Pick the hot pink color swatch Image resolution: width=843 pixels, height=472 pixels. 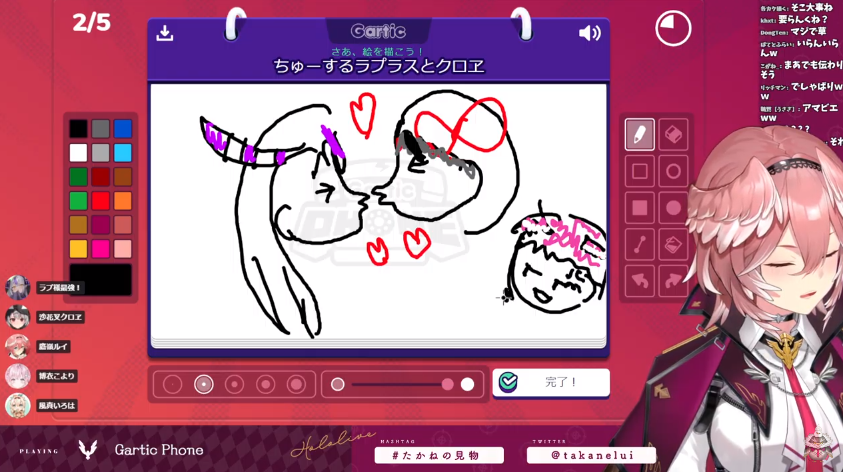click(x=101, y=249)
